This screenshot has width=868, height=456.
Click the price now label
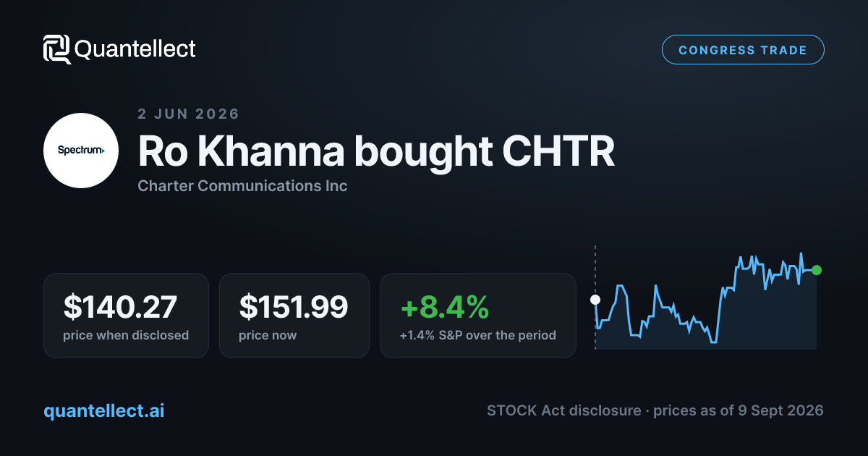pyautogui.click(x=268, y=335)
